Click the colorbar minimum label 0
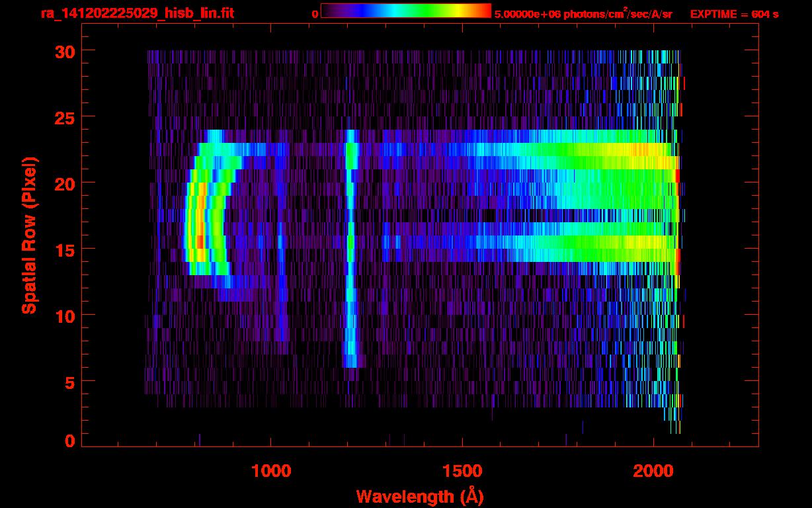The image size is (812, 508). pyautogui.click(x=315, y=14)
